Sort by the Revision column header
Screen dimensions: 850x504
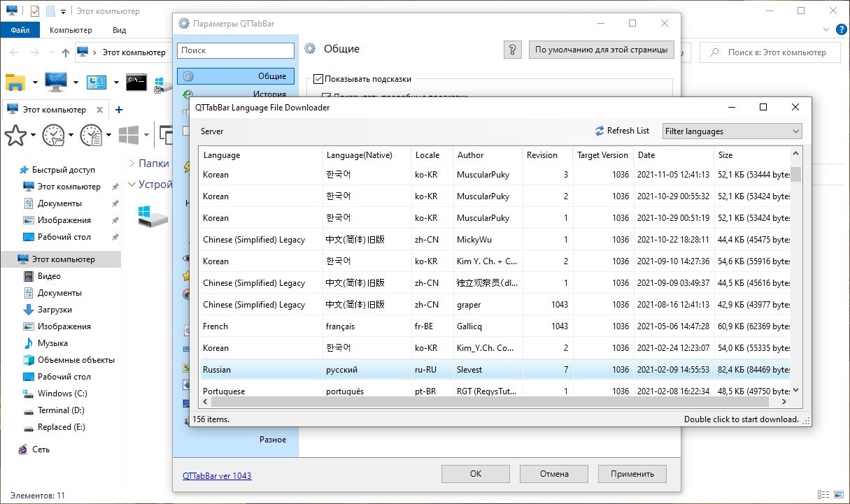(546, 155)
